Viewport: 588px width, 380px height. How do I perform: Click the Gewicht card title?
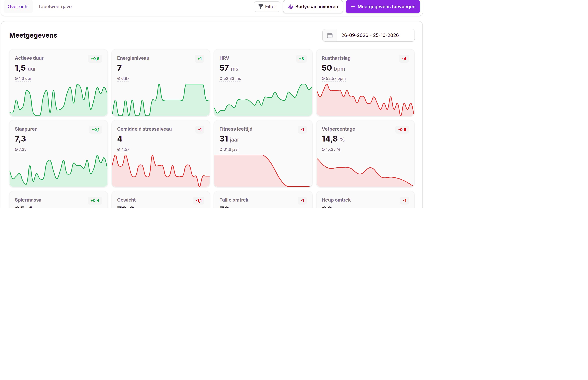coord(126,200)
